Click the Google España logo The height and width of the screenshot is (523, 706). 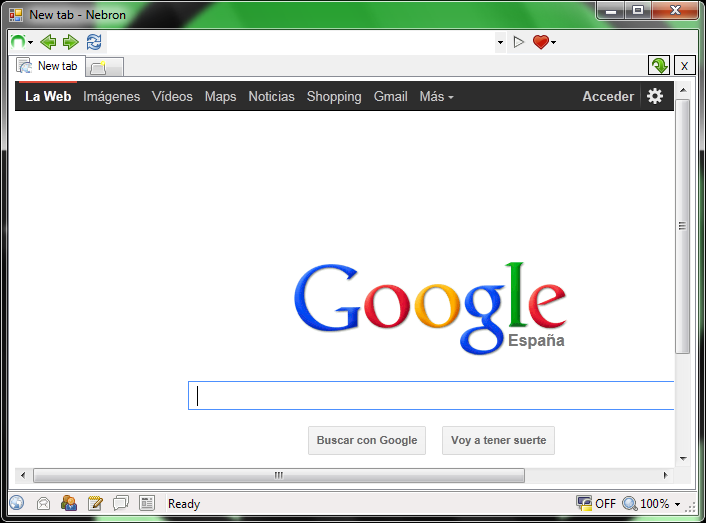tap(430, 308)
